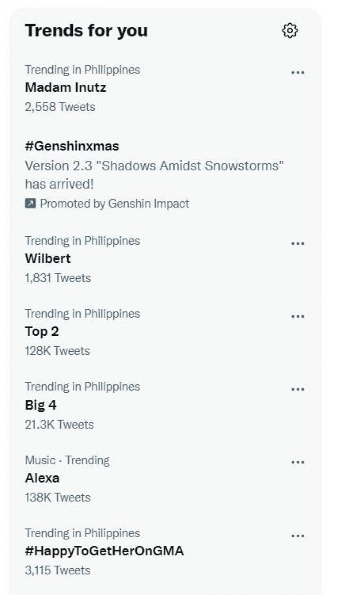Screen dimensions: 364x595
Task: Click the Promoted by Genshin Impact label
Action: (x=114, y=204)
